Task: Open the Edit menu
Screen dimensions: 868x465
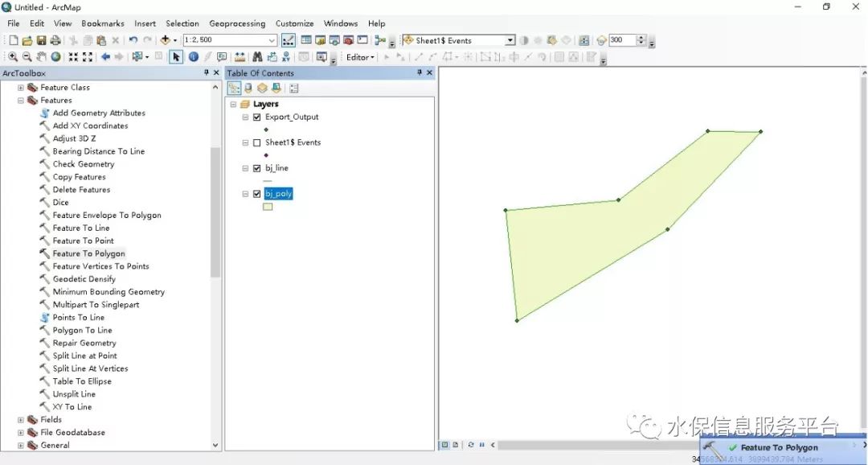Action: click(37, 23)
